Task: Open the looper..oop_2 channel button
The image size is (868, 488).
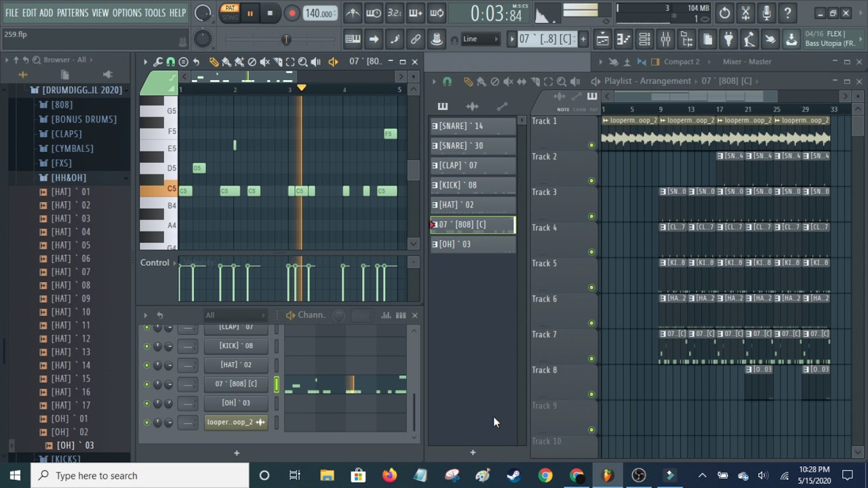Action: [236, 422]
